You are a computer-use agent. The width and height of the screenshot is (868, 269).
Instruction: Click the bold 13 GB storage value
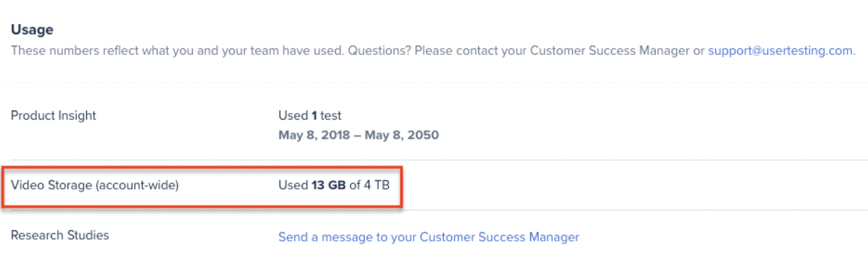329,185
